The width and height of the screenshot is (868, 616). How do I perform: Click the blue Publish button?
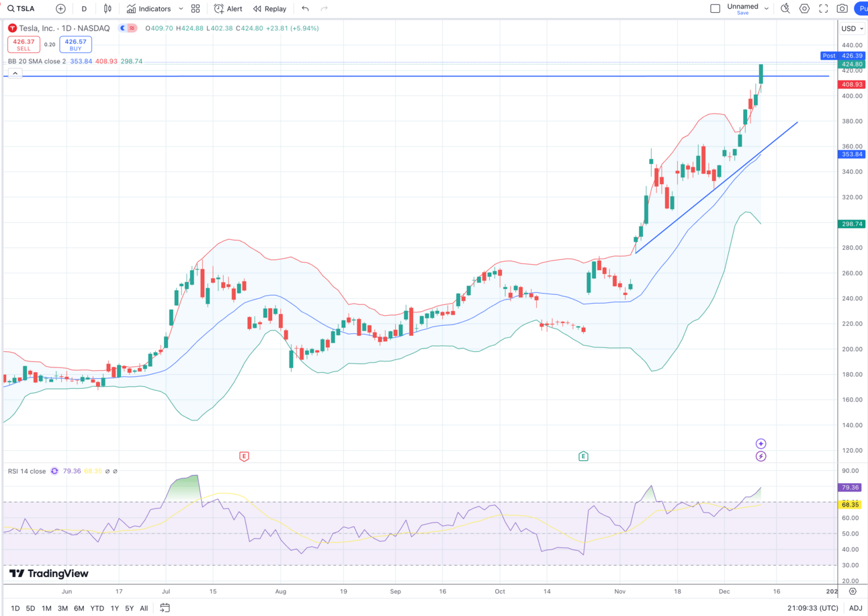861,9
